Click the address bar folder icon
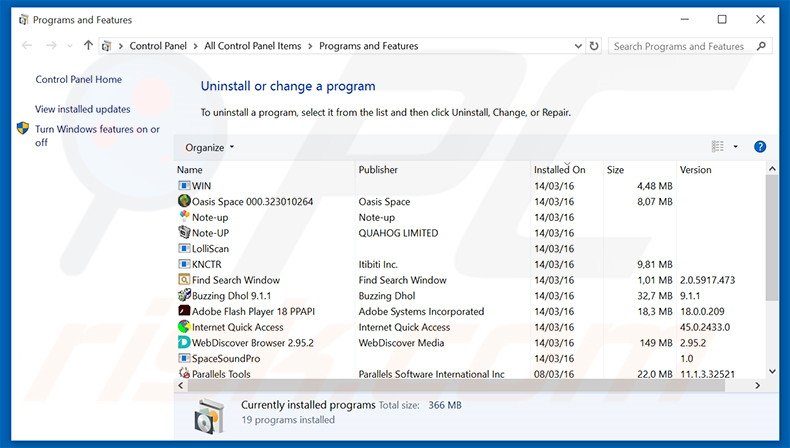The height and width of the screenshot is (448, 790). pyautogui.click(x=106, y=46)
